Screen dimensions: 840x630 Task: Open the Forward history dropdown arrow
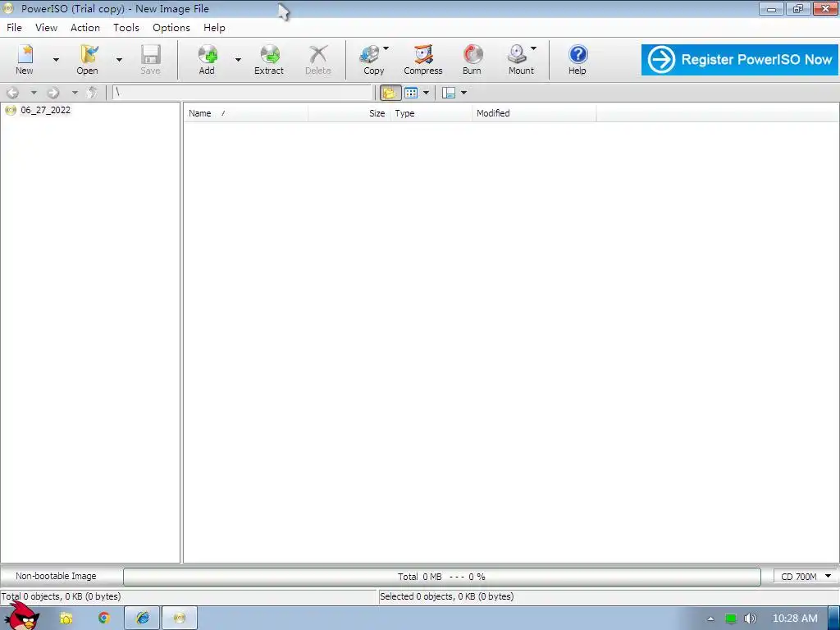point(75,93)
